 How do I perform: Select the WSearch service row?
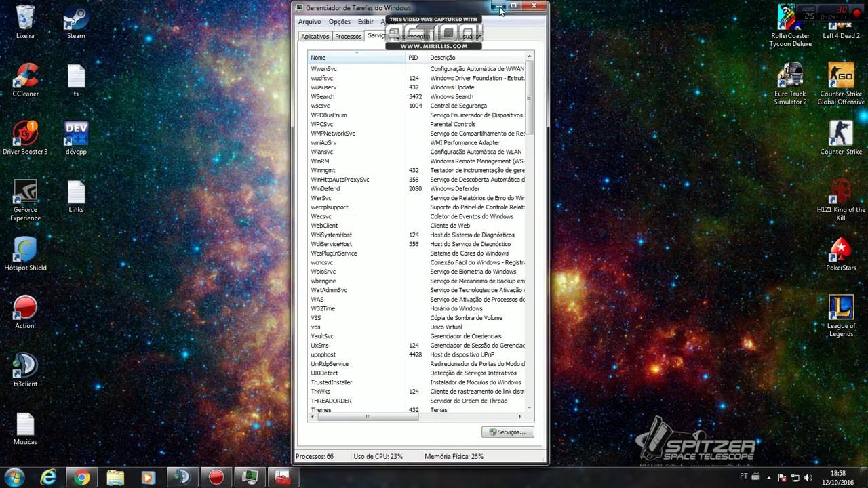[x=416, y=96]
